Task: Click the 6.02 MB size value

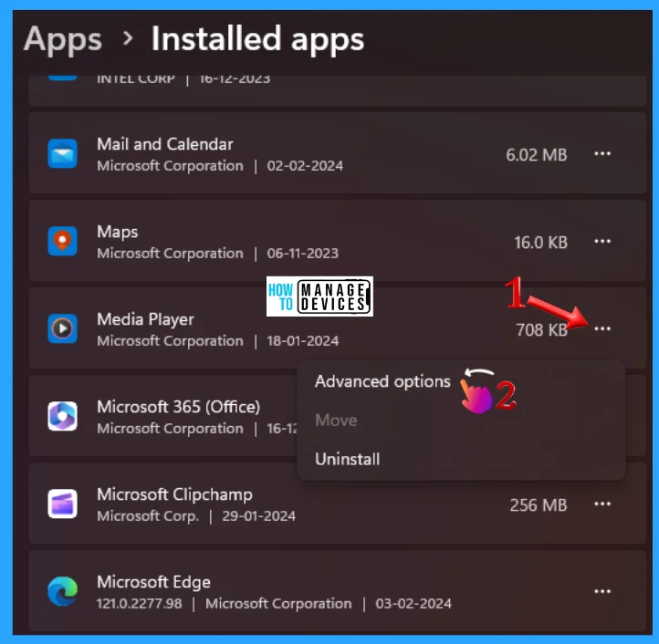Action: coord(537,155)
